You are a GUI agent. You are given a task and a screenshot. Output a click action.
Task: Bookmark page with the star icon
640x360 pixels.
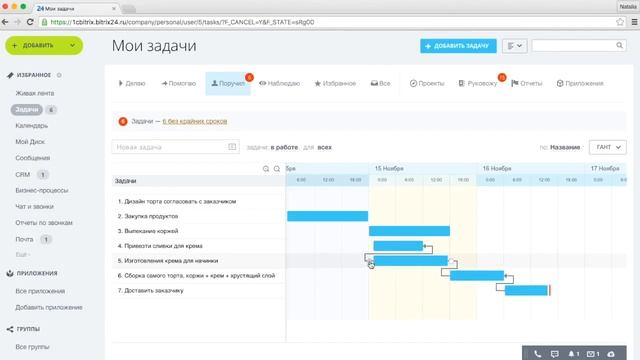(x=620, y=22)
